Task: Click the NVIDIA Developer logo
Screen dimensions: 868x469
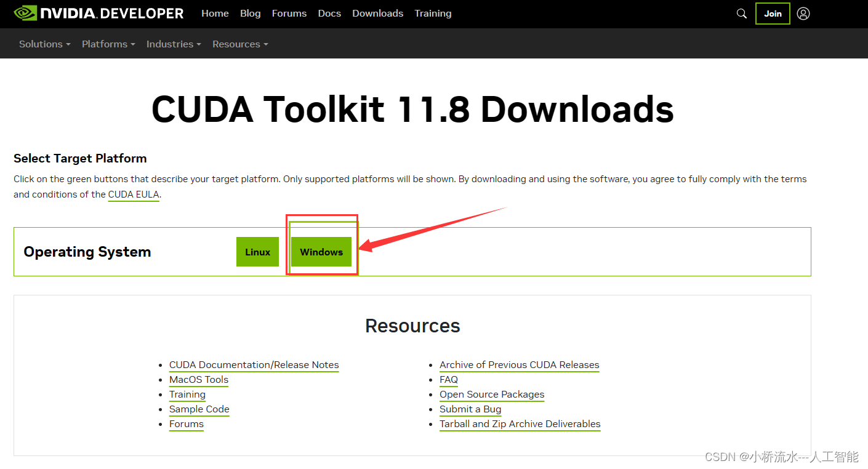Action: tap(98, 13)
